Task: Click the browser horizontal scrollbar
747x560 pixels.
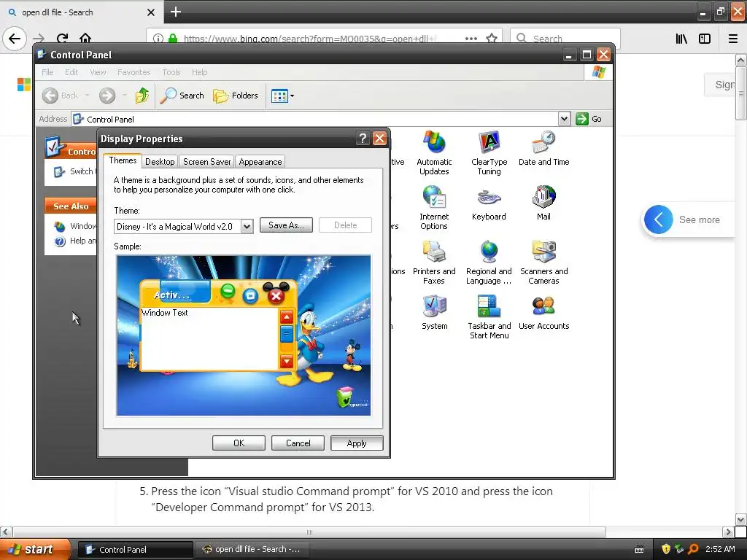Action: [309, 532]
